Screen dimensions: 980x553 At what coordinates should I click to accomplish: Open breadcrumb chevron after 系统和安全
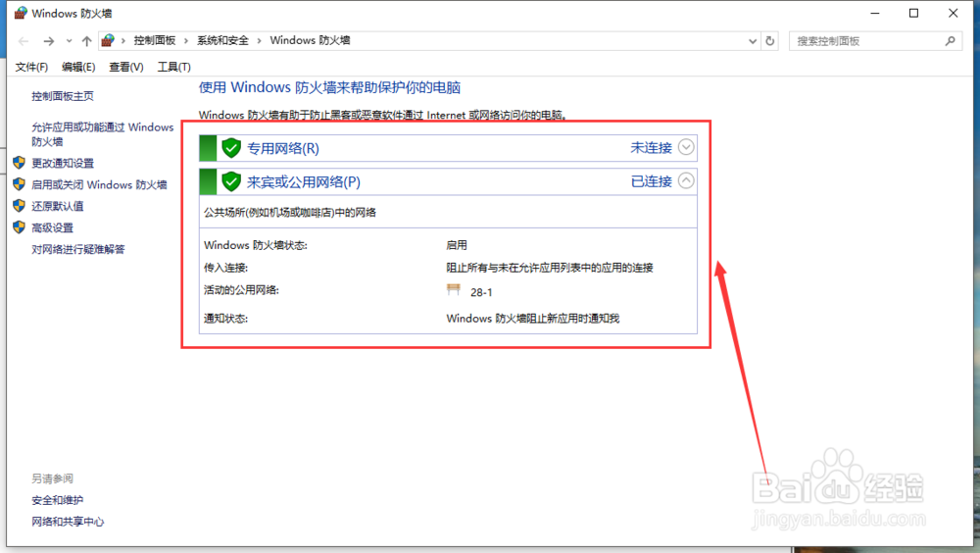[x=260, y=41]
